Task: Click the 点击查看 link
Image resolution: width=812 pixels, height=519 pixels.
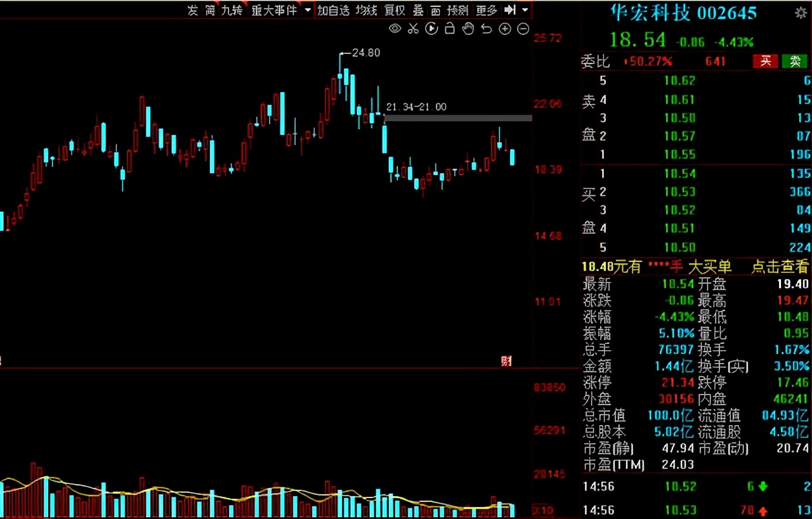Action: point(780,266)
